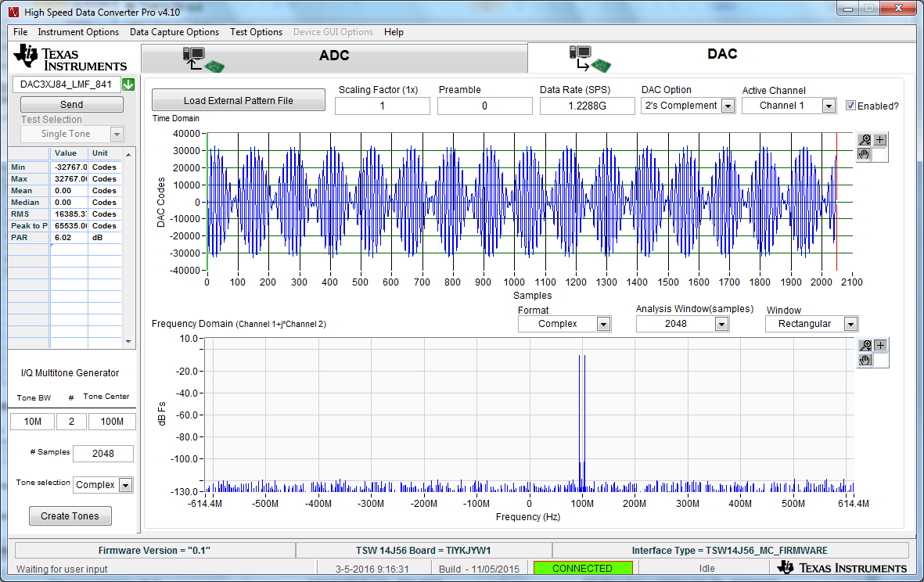Screen dimensions: 924x582
Task: Switch to the DAC tab
Action: pyautogui.click(x=722, y=58)
